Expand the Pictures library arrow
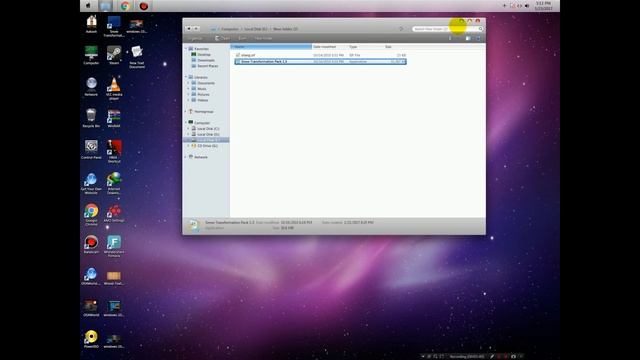The image size is (640, 360). click(x=189, y=94)
